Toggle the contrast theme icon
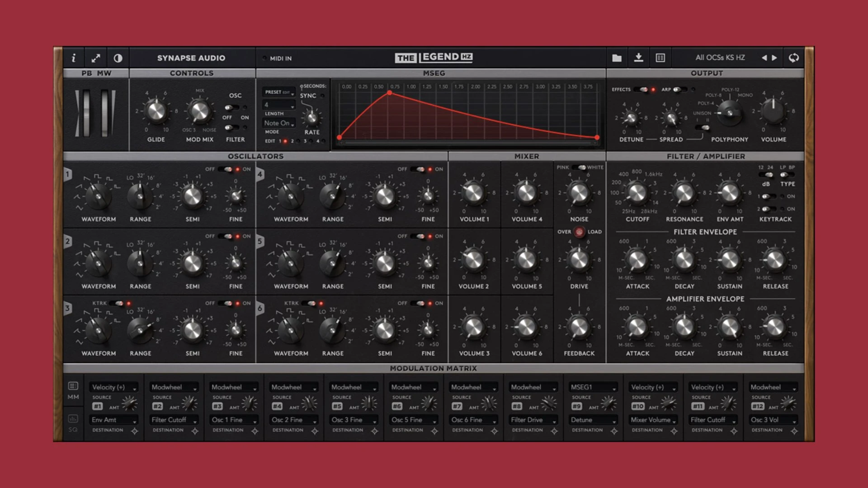 tap(118, 58)
